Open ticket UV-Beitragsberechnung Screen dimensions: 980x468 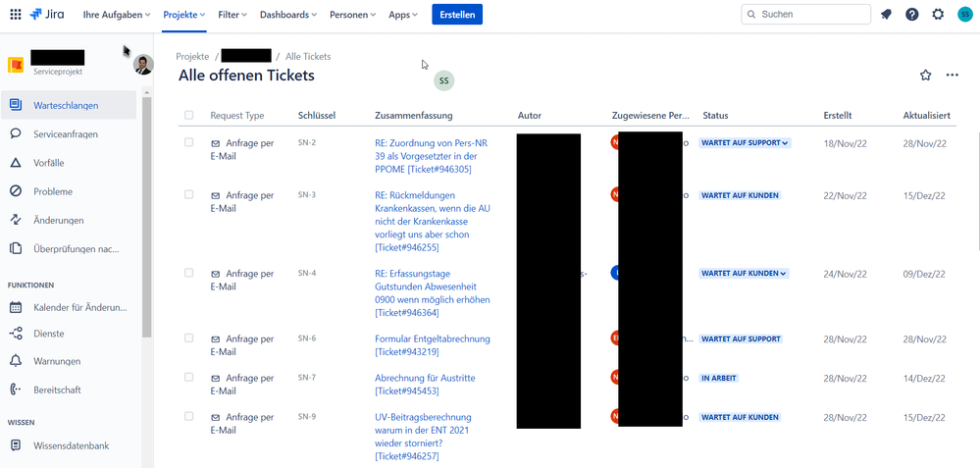point(424,437)
